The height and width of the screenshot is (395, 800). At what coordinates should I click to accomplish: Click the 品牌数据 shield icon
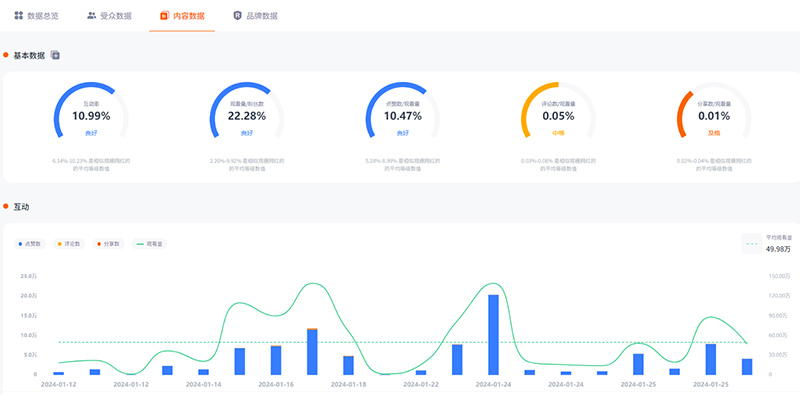pos(237,16)
